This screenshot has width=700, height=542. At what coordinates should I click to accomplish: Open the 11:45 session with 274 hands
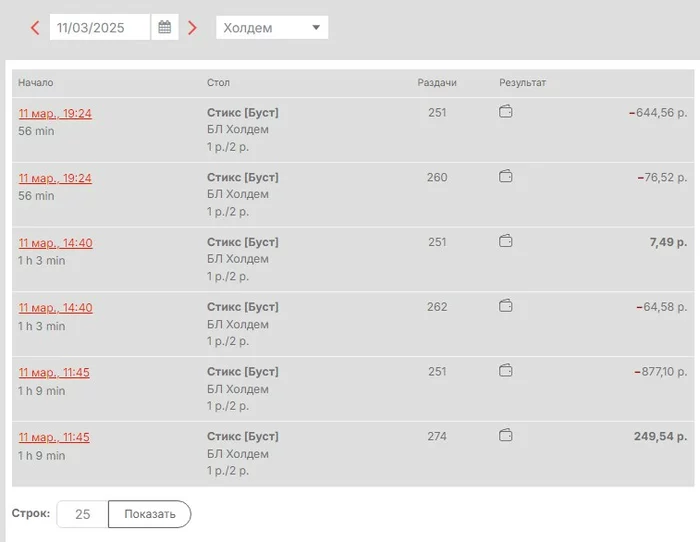pyautogui.click(x=55, y=438)
